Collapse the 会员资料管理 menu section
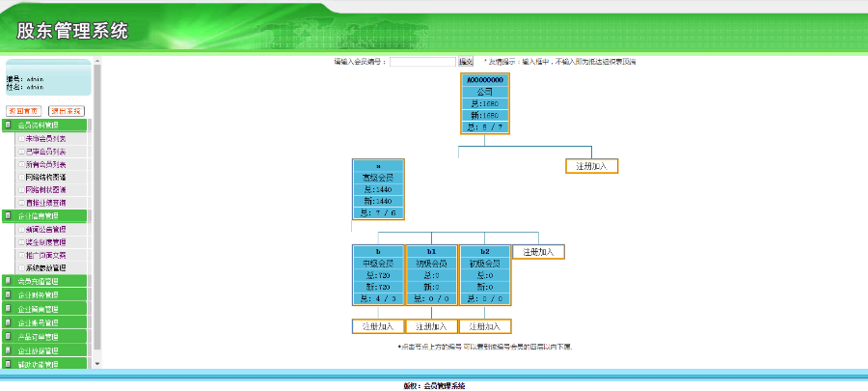This screenshot has width=868, height=391. (x=44, y=126)
